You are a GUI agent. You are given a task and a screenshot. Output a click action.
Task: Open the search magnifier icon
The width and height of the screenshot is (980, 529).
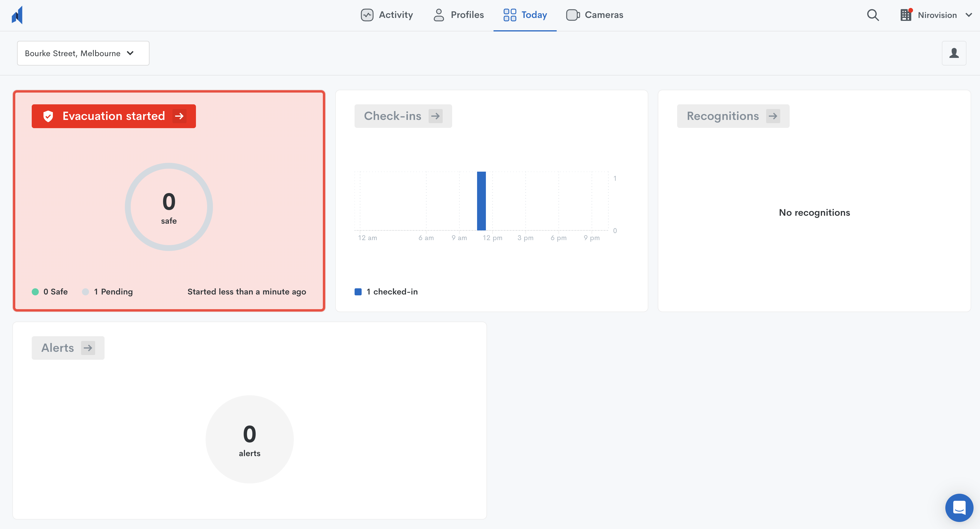coord(873,15)
